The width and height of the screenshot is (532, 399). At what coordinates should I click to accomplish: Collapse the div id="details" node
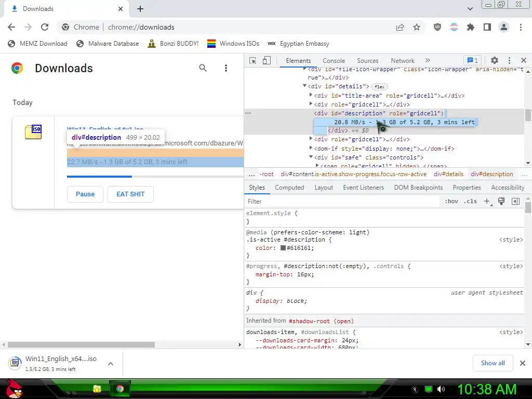(x=304, y=86)
